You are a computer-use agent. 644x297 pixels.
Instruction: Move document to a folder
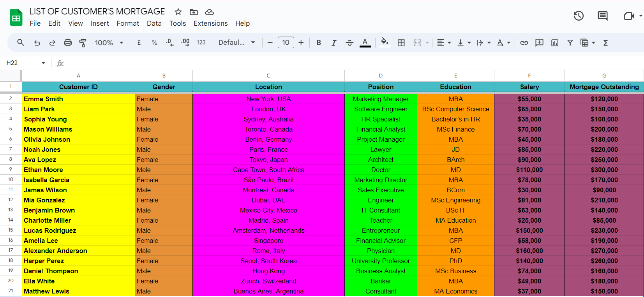tap(194, 12)
